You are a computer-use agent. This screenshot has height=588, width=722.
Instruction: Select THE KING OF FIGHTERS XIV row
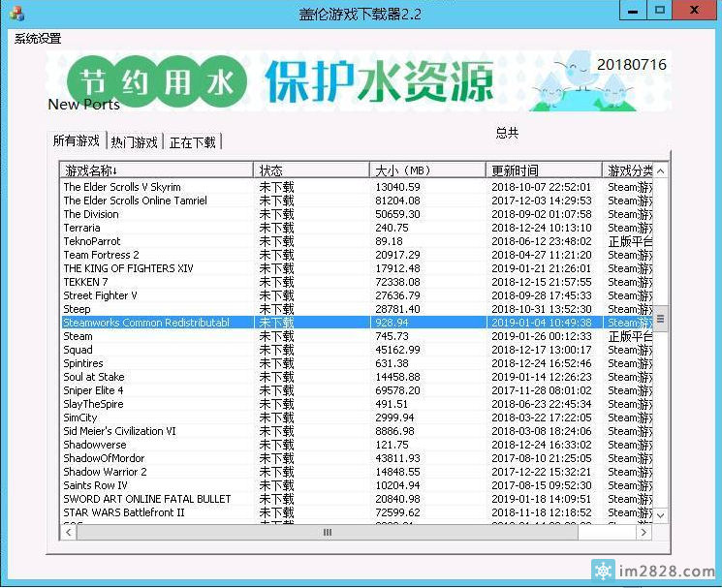(x=358, y=268)
